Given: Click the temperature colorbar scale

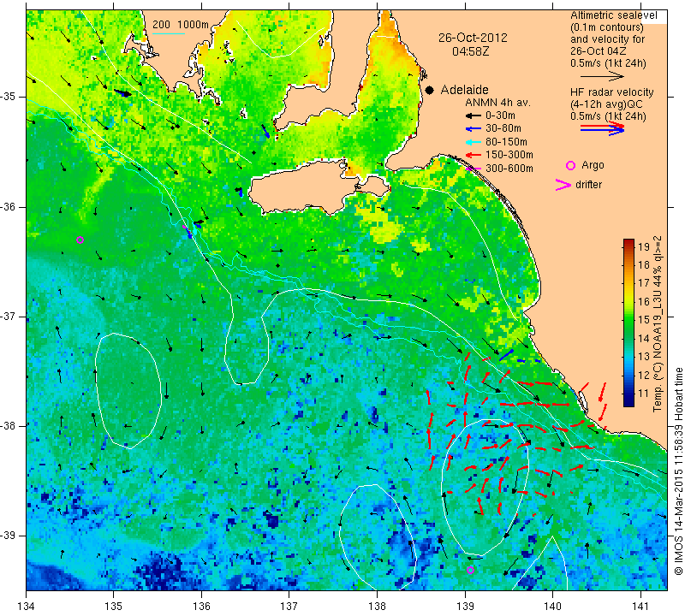Looking at the screenshot, I should (628, 323).
